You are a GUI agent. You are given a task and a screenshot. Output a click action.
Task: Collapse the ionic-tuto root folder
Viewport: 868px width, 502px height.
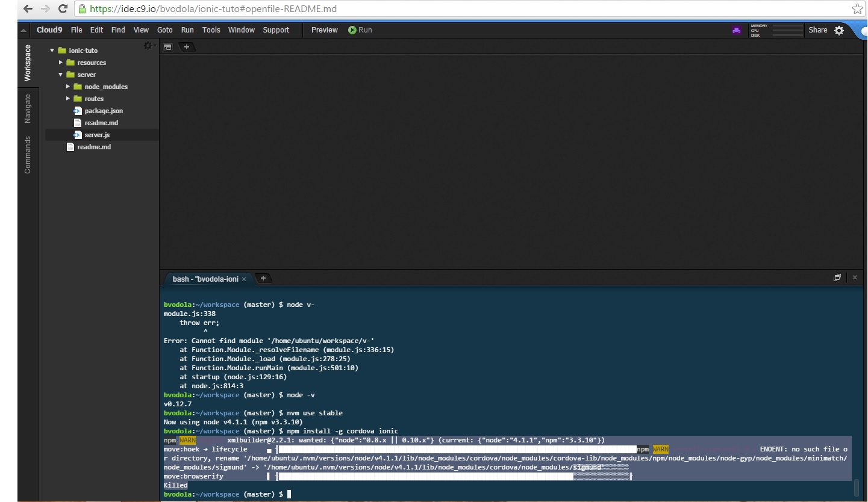[52, 51]
